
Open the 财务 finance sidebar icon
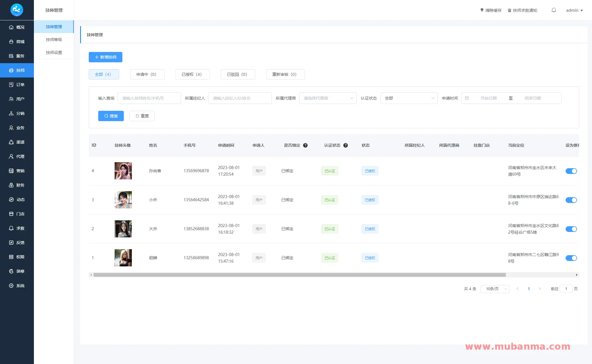(11, 185)
